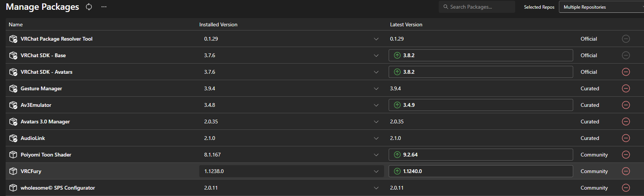
Task: Expand version dropdown for Av3Emulator
Action: coord(376,105)
